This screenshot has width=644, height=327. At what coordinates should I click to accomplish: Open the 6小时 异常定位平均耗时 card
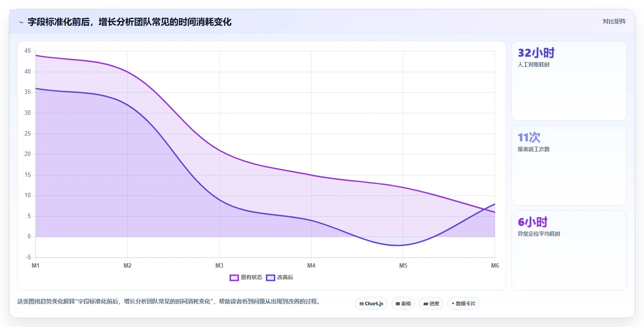click(x=569, y=250)
